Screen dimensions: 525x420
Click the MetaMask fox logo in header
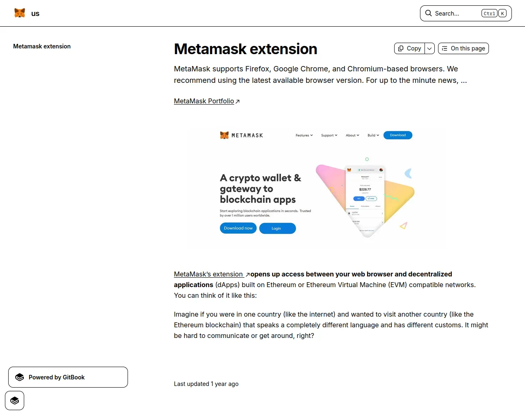tap(20, 13)
